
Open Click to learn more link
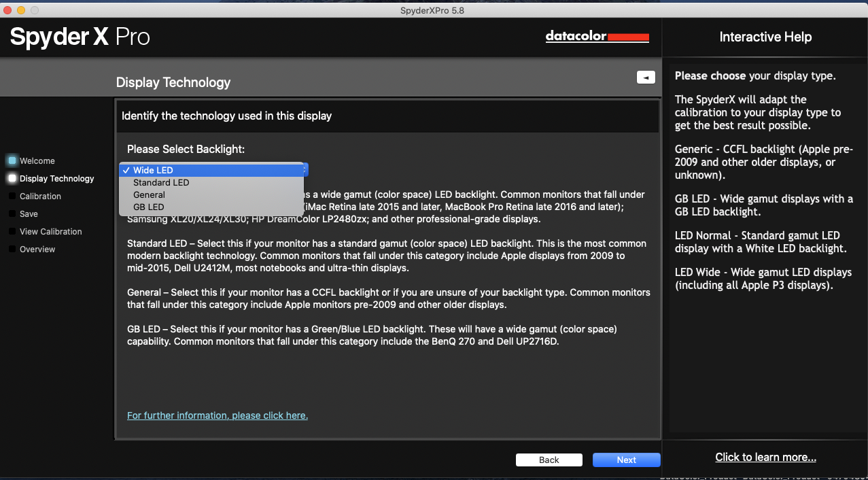click(765, 457)
